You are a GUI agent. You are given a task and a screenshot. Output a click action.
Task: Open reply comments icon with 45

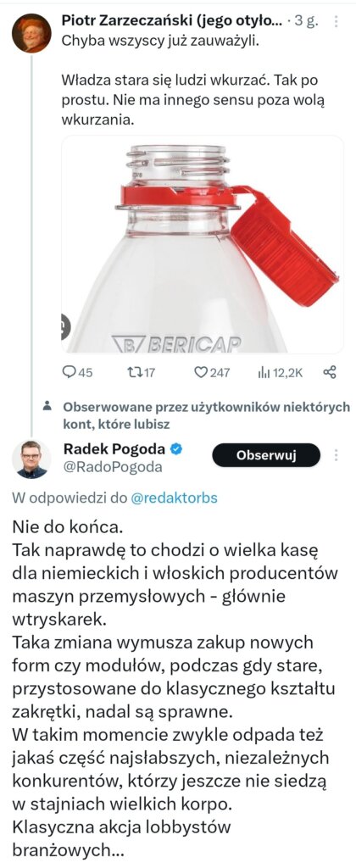pyautogui.click(x=69, y=372)
